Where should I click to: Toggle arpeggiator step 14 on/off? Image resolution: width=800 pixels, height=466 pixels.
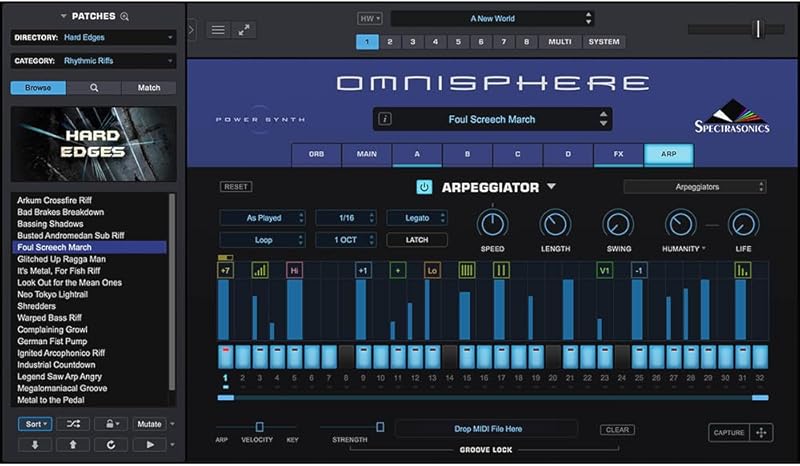[449, 356]
